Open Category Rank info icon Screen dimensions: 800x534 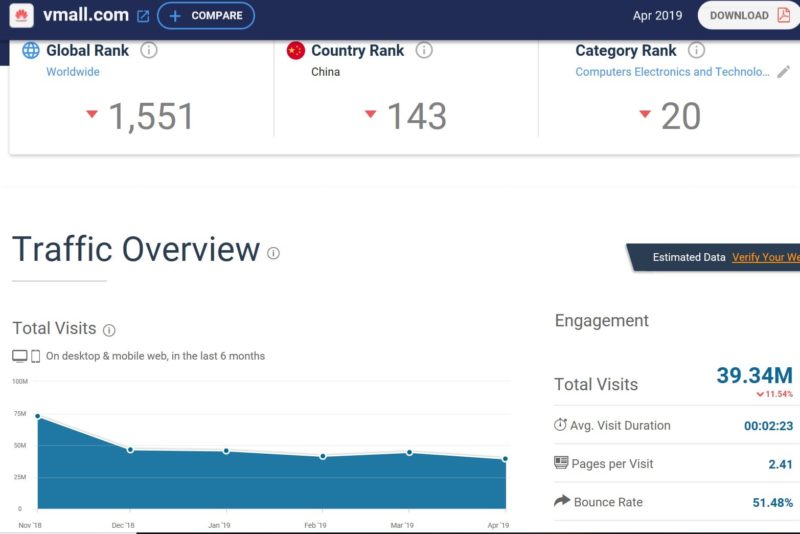click(x=696, y=50)
